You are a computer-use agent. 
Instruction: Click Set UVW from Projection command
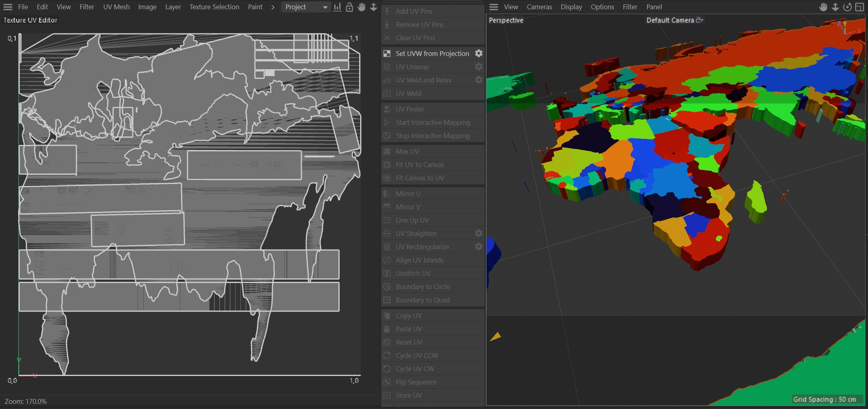tap(432, 54)
